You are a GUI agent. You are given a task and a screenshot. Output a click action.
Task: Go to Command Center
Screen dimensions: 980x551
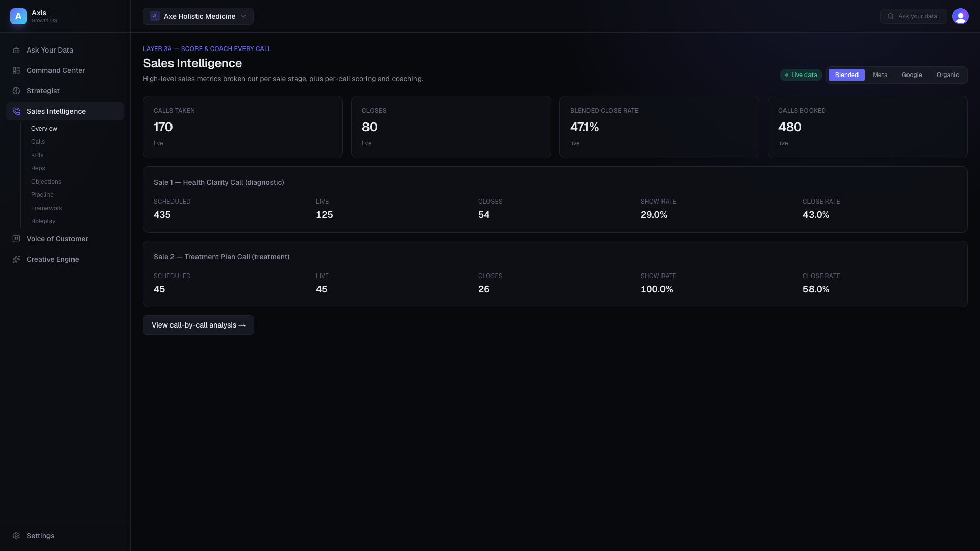(65, 70)
